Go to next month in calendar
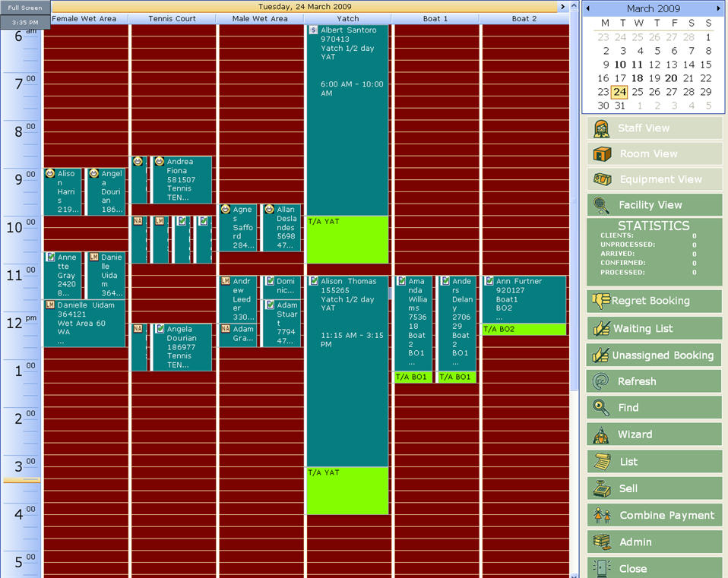Viewport: 728px width, 578px height. [719, 8]
